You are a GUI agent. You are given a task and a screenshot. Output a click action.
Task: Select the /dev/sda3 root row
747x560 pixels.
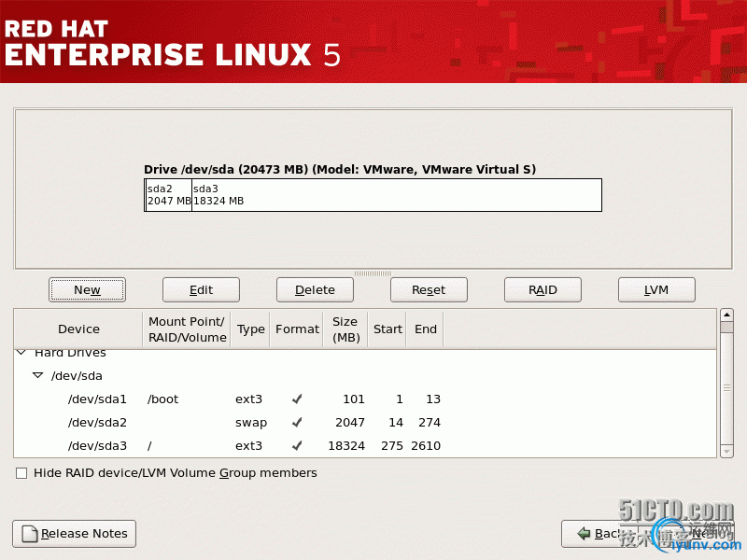coord(365,446)
